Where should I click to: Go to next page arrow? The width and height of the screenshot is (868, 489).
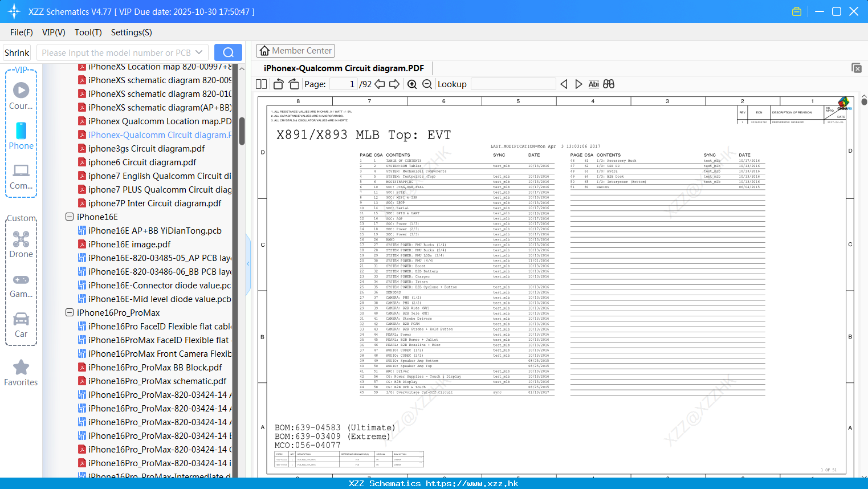[394, 84]
